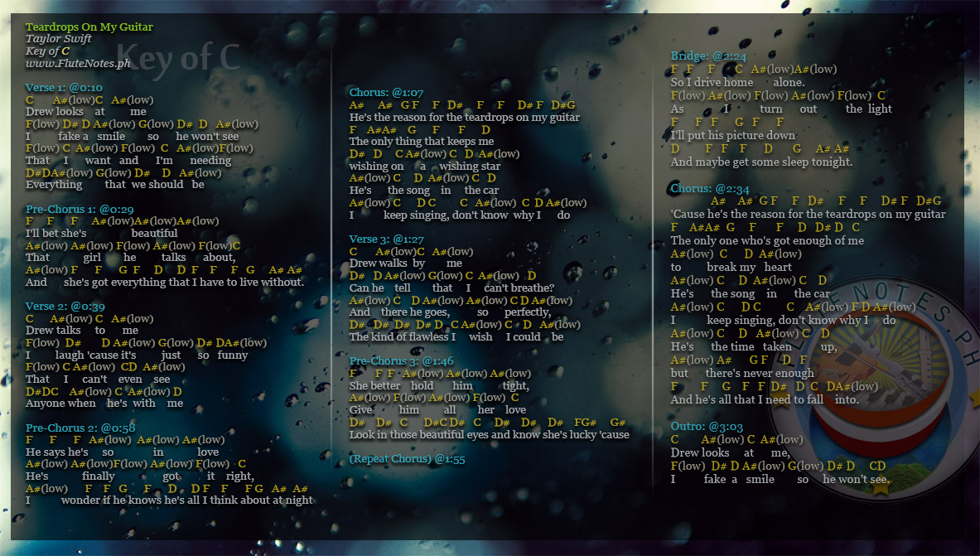Click lyric 'she's got everything that I have to live without'

(184, 282)
